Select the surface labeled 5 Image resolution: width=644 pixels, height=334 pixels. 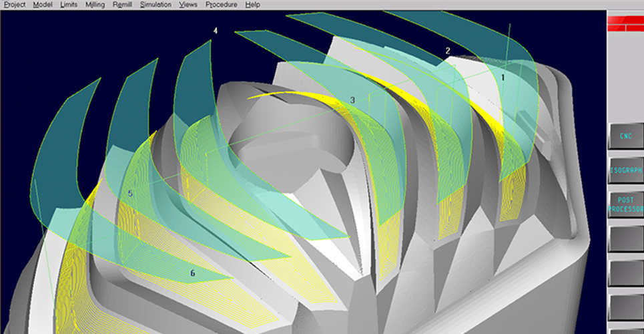pyautogui.click(x=130, y=194)
